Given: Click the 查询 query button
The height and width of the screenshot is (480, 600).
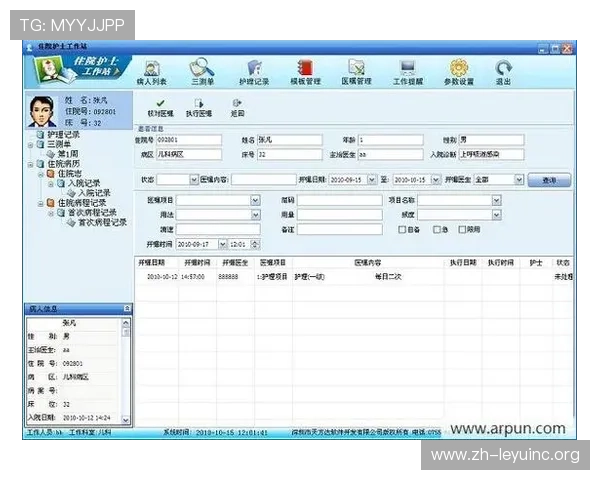Looking at the screenshot, I should click(x=549, y=180).
